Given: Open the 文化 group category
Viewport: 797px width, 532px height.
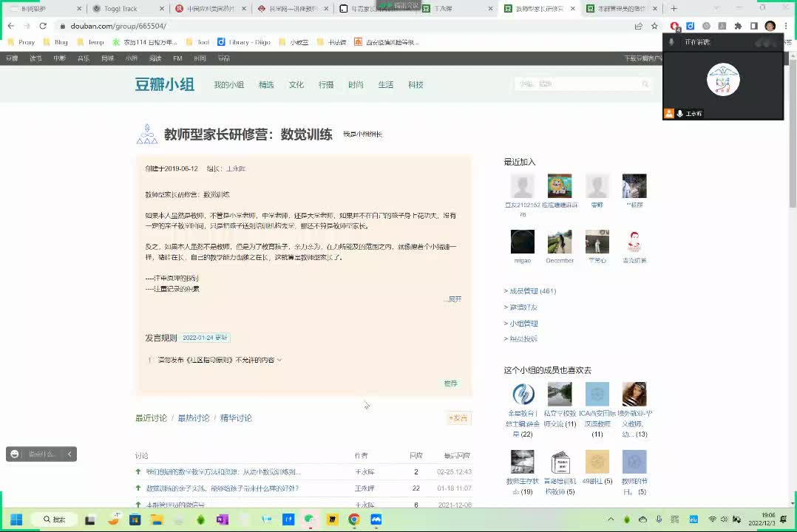Looking at the screenshot, I should point(296,85).
